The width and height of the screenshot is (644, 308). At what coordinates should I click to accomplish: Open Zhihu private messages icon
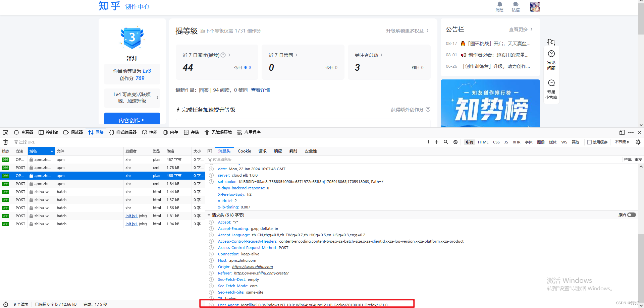tap(516, 4)
